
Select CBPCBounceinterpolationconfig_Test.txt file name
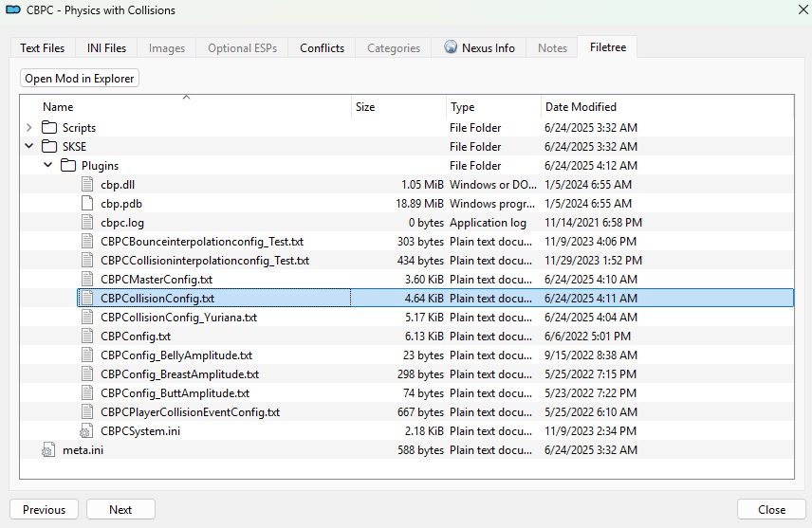[202, 242]
